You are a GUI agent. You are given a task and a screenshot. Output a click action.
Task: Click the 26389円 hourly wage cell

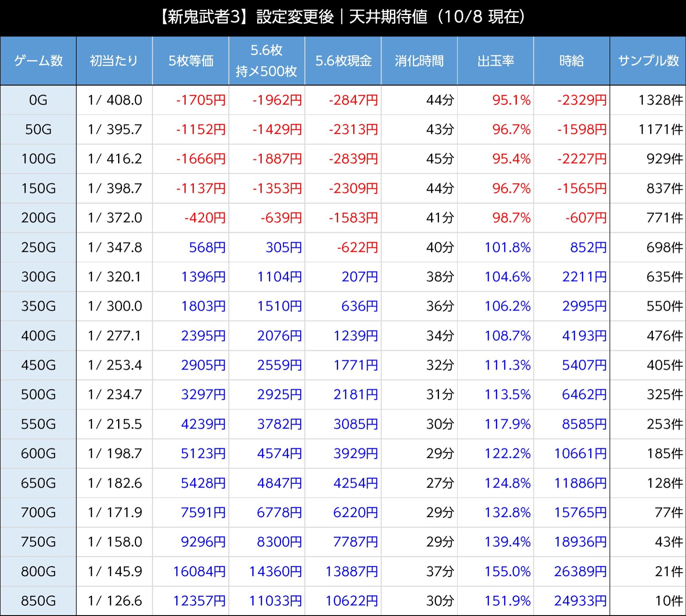pos(580,571)
